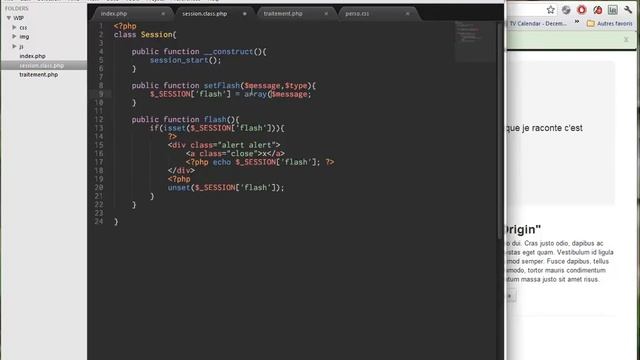Show hidden bookmarks with the » chevron
Viewport: 640px width, 360px height.
point(577,22)
